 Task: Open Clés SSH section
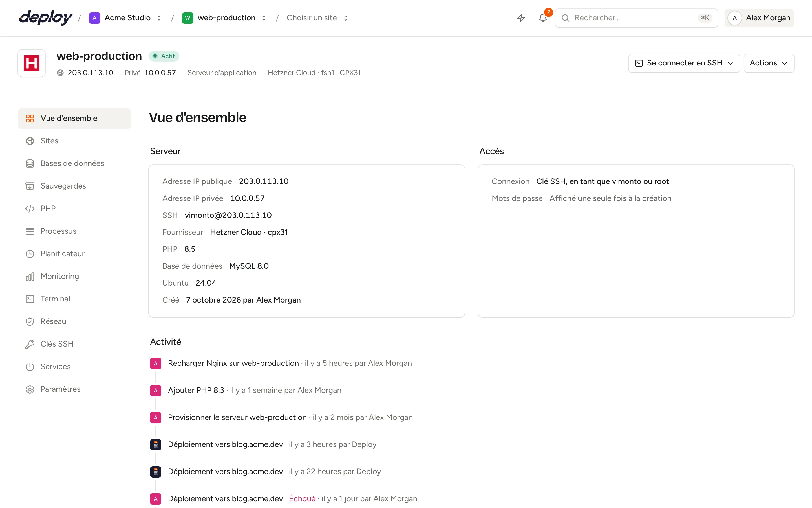tap(74, 344)
